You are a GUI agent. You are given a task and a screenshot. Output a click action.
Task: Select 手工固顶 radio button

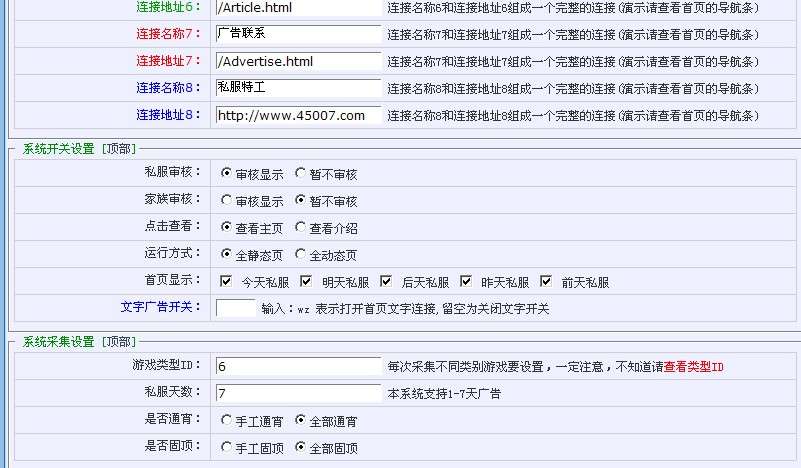pos(227,448)
